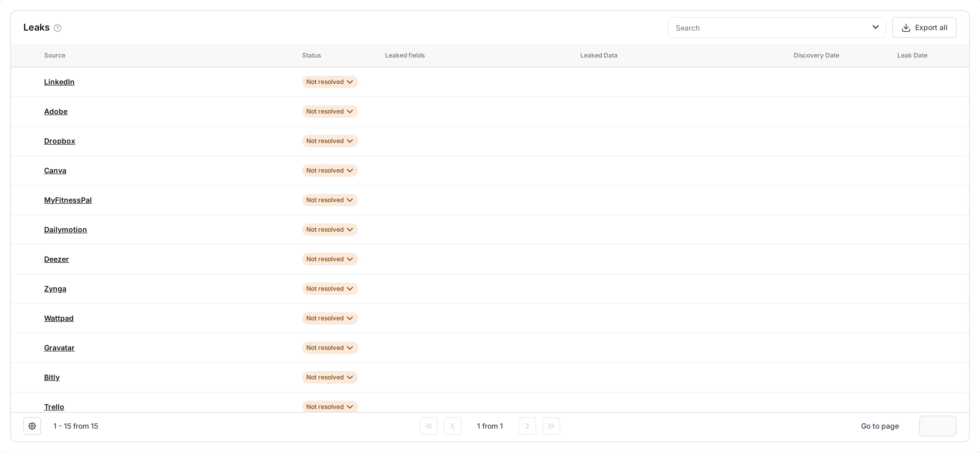The image size is (980, 453).
Task: Open the Gravatar source link
Action: click(59, 348)
